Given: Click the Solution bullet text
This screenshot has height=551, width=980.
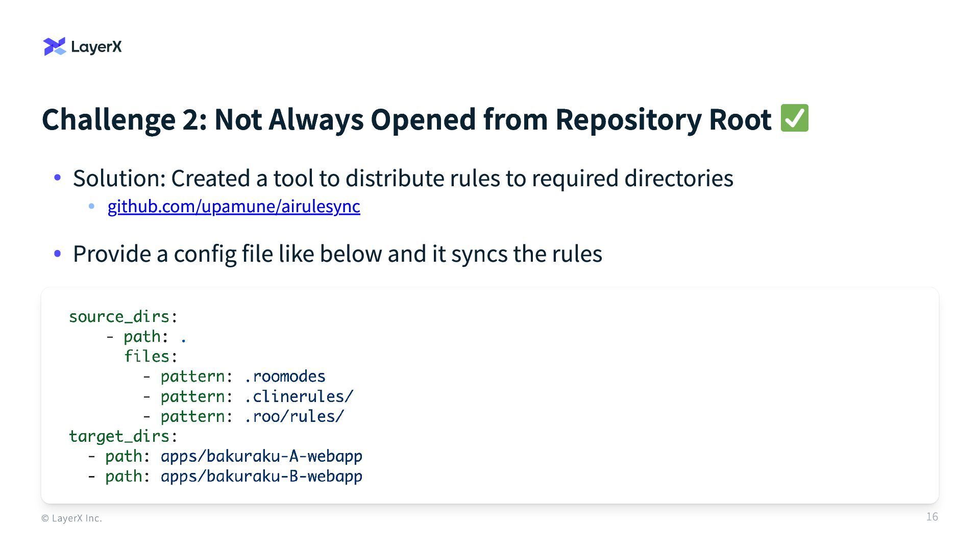Looking at the screenshot, I should [x=403, y=178].
